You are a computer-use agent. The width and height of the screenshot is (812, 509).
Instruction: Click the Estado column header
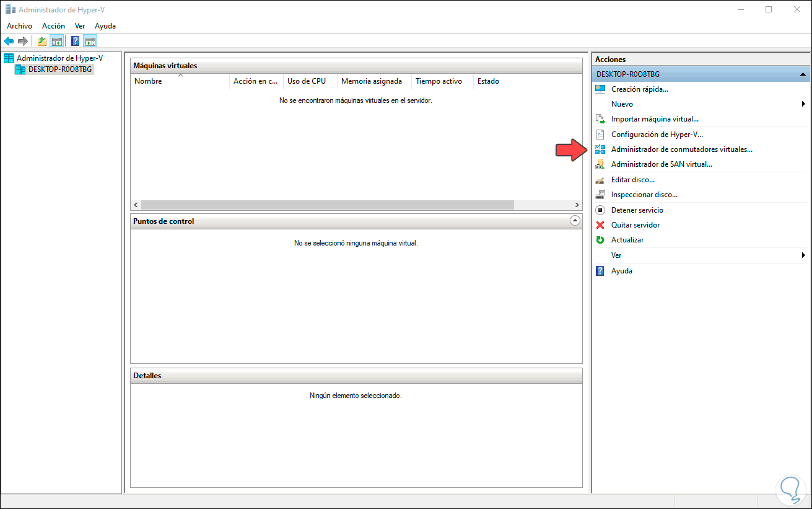click(488, 81)
